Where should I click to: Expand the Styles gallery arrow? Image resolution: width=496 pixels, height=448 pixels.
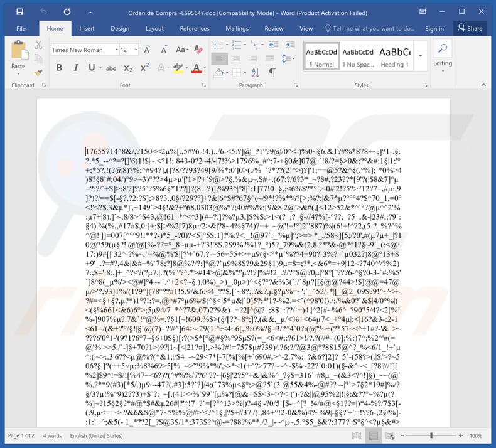pos(421,56)
